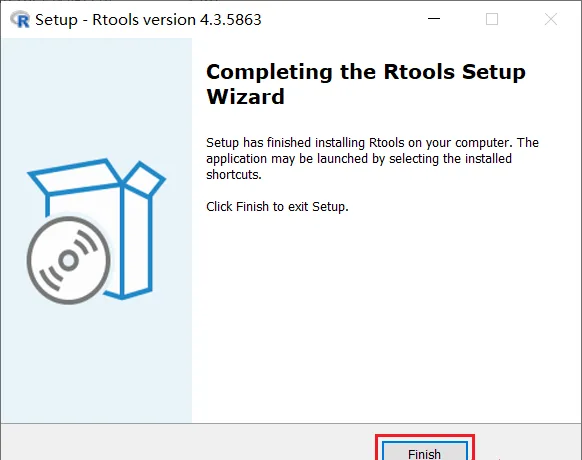Click the Finish button to exit Setup
This screenshot has height=460, width=582.
[425, 451]
